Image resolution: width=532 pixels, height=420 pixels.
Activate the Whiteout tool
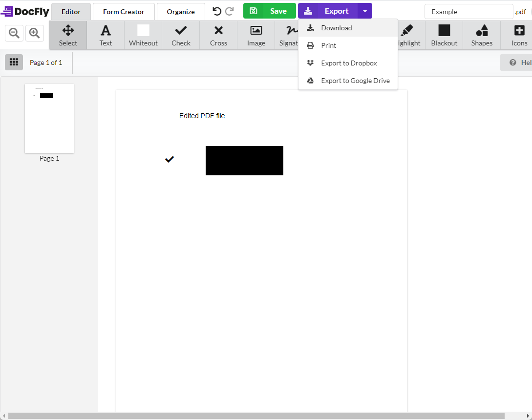click(x=143, y=35)
